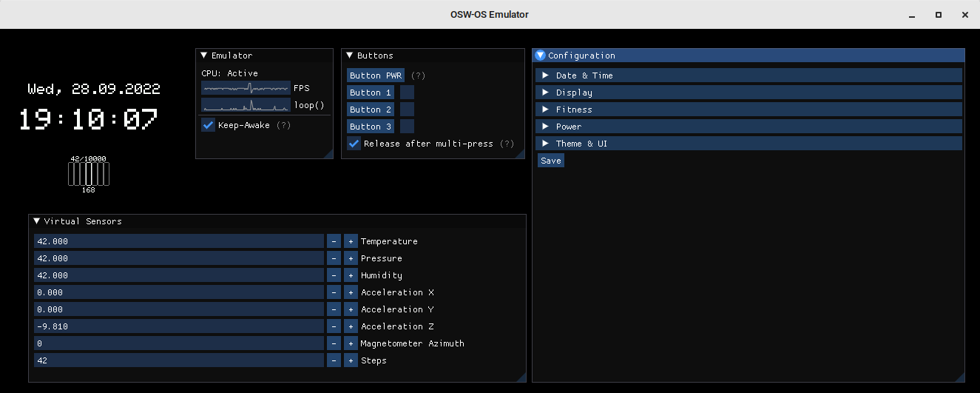Collapse the Configuration panel arrow
This screenshot has width=980, height=393.
click(x=540, y=56)
